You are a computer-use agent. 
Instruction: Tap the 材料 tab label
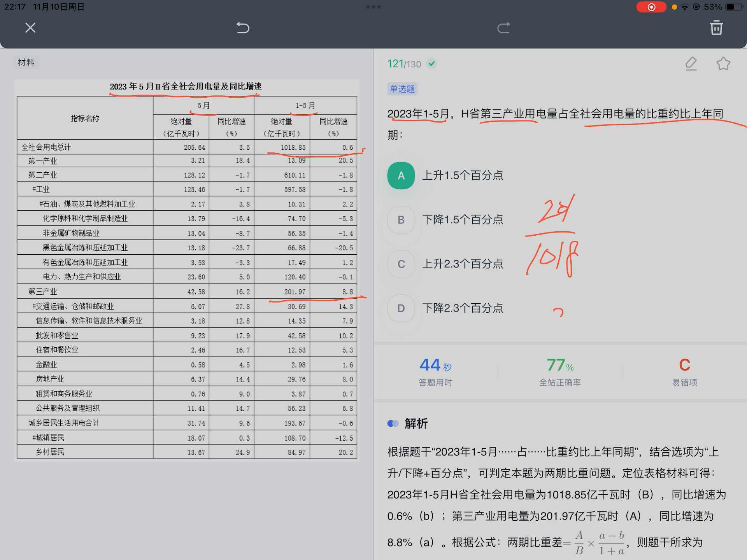click(26, 63)
